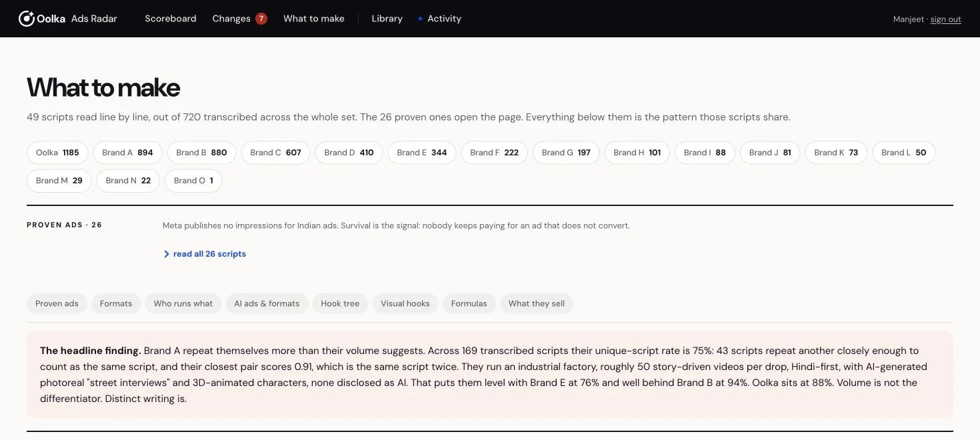Jump to the Hook tree section

[340, 303]
